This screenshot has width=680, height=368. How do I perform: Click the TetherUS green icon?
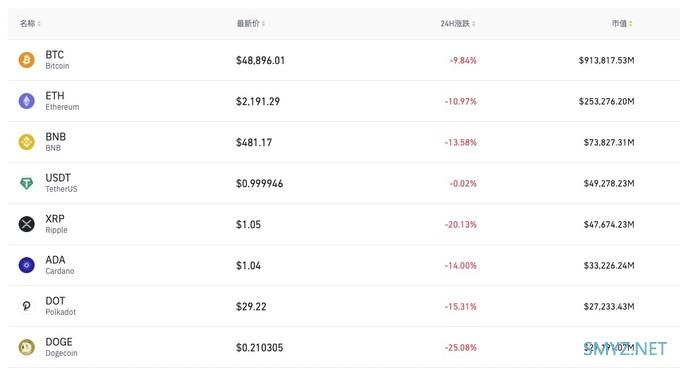(x=26, y=183)
